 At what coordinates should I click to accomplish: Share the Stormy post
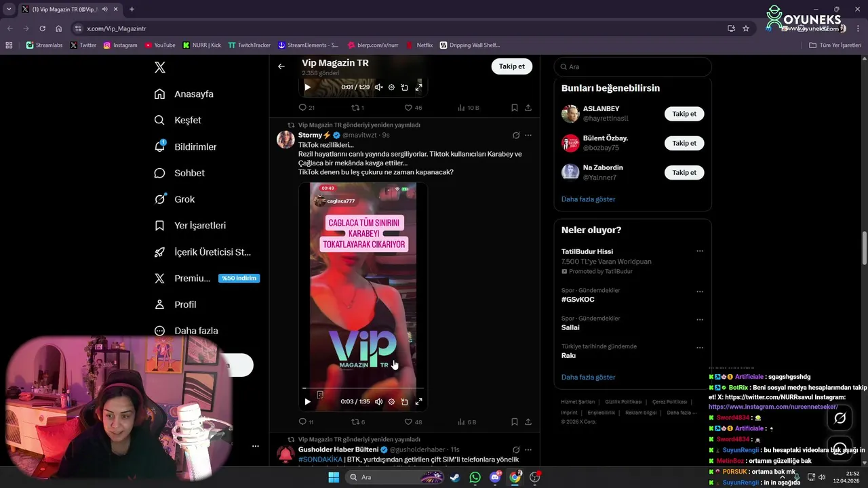[528, 422]
